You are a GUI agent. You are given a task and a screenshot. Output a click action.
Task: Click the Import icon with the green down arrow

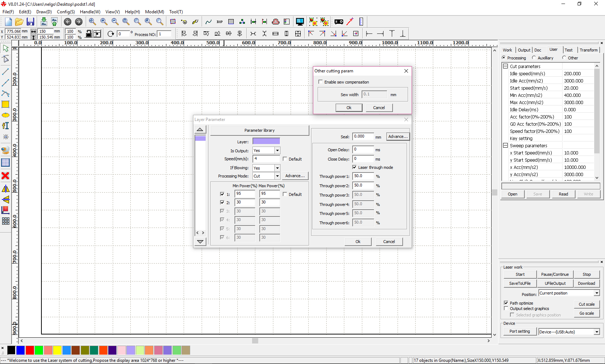(x=44, y=22)
